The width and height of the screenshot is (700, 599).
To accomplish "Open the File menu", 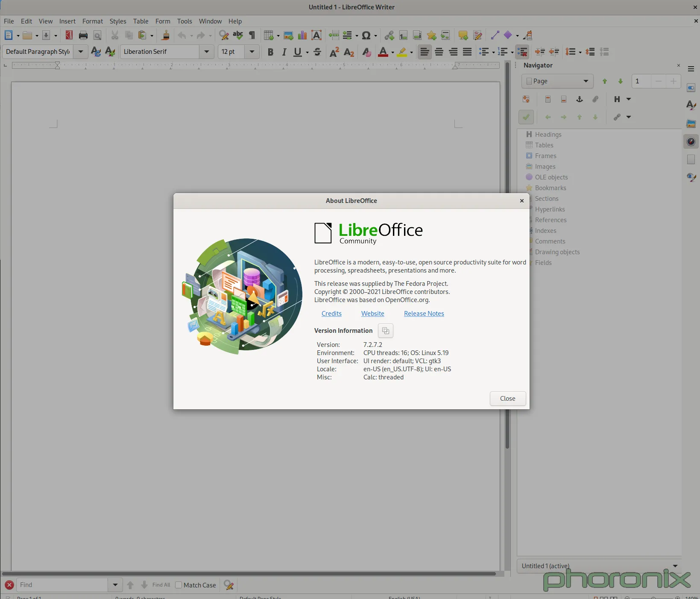I will click(x=9, y=21).
